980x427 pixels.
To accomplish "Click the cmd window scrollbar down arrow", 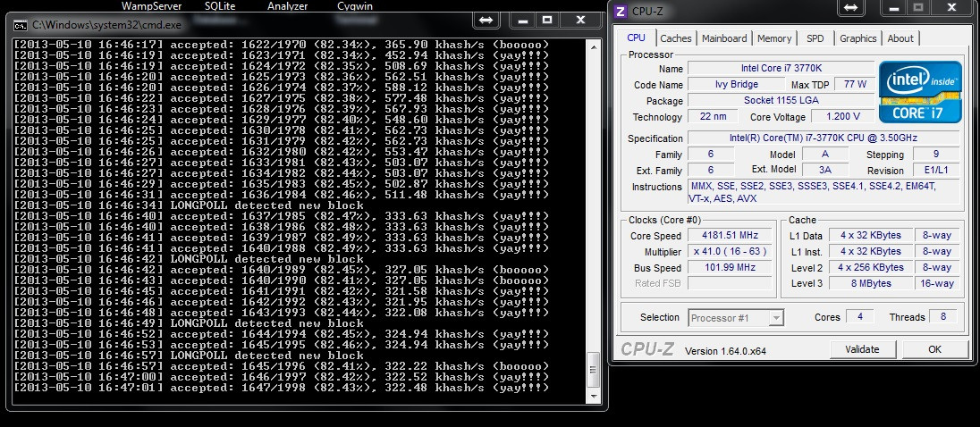I will coord(594,398).
